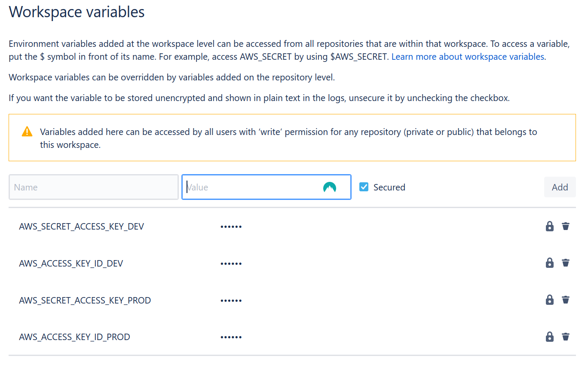Click masked value of AWS_SECRET_ACCESS_KEY_PROD
588x365 pixels.
point(231,301)
